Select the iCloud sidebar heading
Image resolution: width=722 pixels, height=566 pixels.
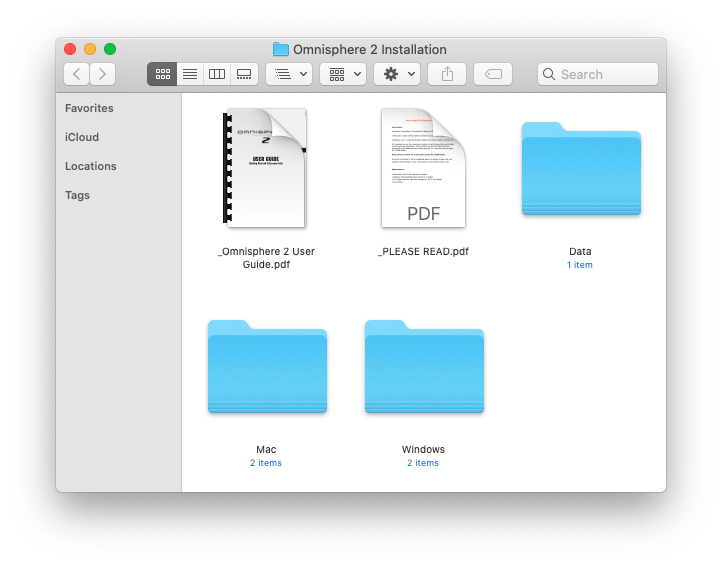pos(82,137)
